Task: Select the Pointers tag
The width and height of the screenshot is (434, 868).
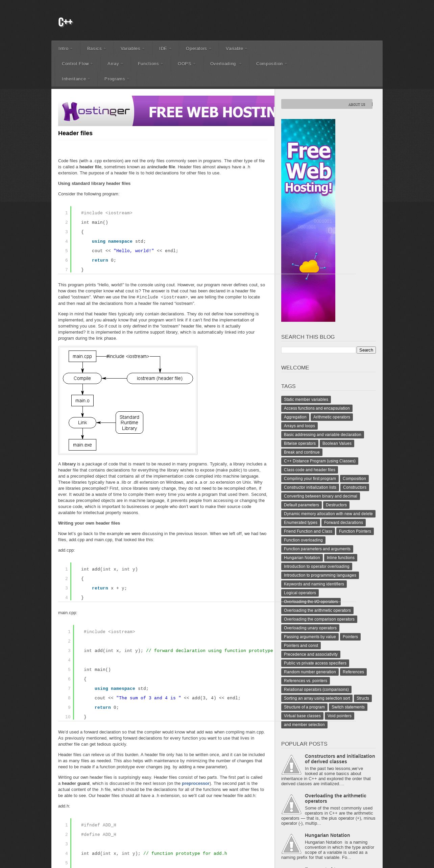Action: [x=350, y=637]
